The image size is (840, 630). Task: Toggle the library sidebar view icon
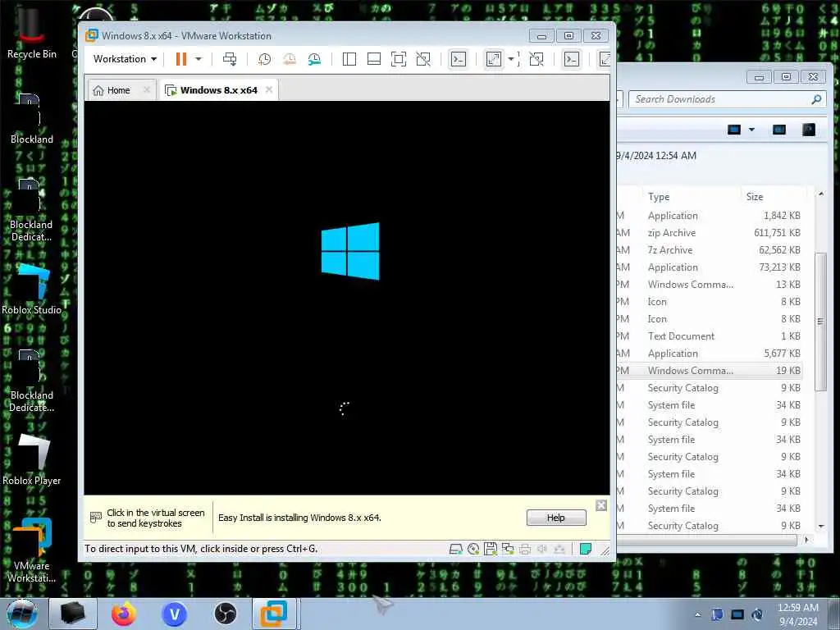pyautogui.click(x=349, y=59)
